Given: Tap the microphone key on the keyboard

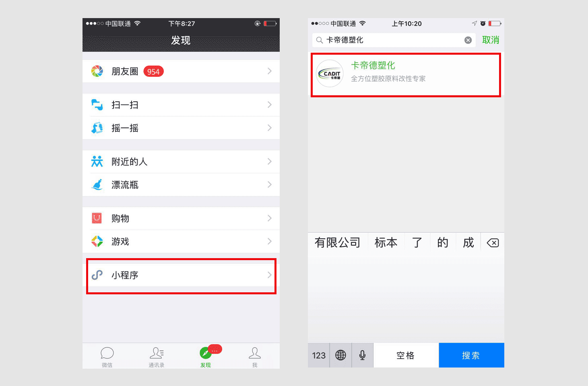Looking at the screenshot, I should (363, 355).
